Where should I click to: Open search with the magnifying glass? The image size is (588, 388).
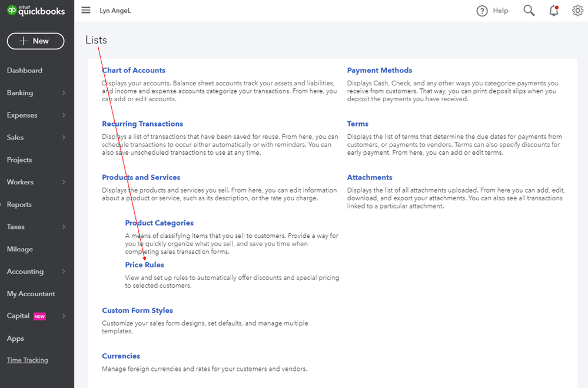coord(529,11)
